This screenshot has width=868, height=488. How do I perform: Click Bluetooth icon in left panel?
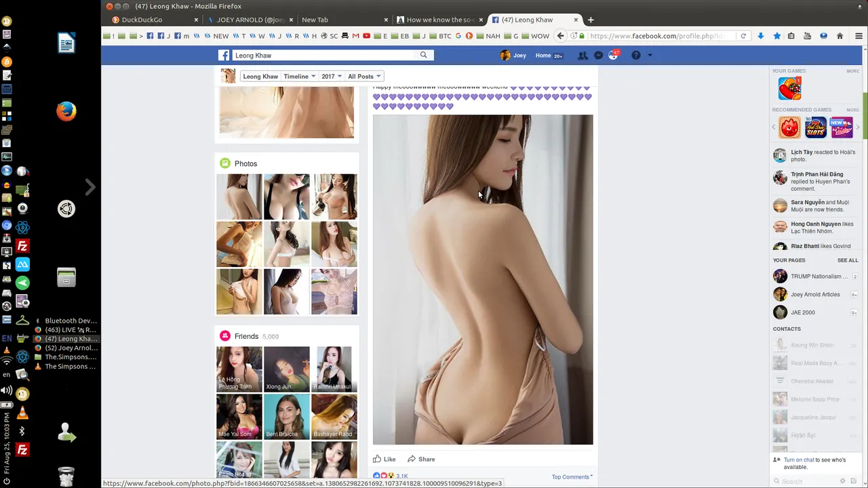[22, 431]
